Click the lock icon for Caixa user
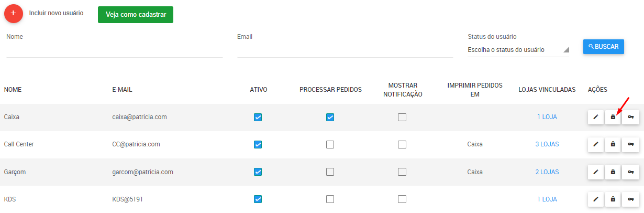Viewport: 644px width, 213px height. pyautogui.click(x=613, y=117)
